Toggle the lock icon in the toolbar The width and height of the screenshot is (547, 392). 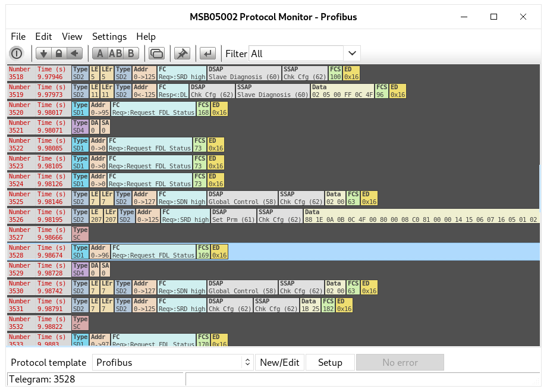point(59,54)
